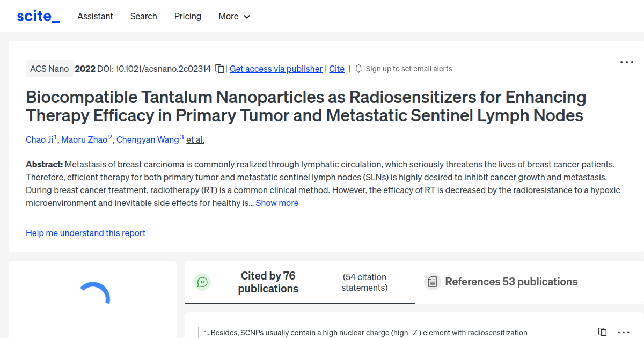Click Get access via publisher link
644x338 pixels.
276,69
